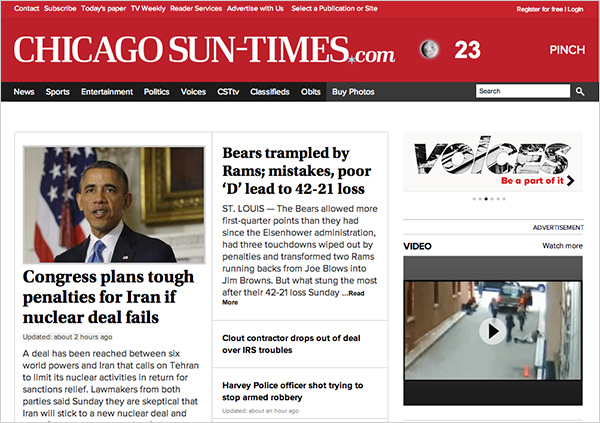Open CSTtv in the navigation bar
This screenshot has height=423, width=600.
228,92
